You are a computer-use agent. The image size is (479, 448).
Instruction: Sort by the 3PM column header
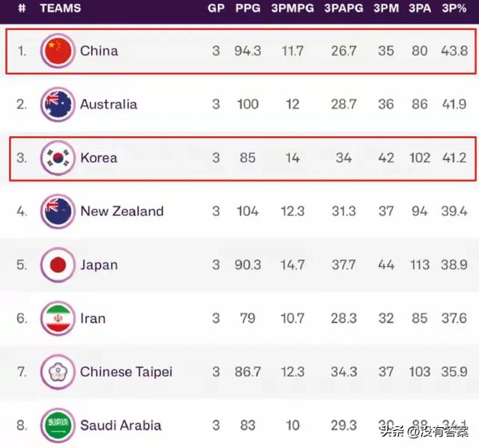coord(386,8)
